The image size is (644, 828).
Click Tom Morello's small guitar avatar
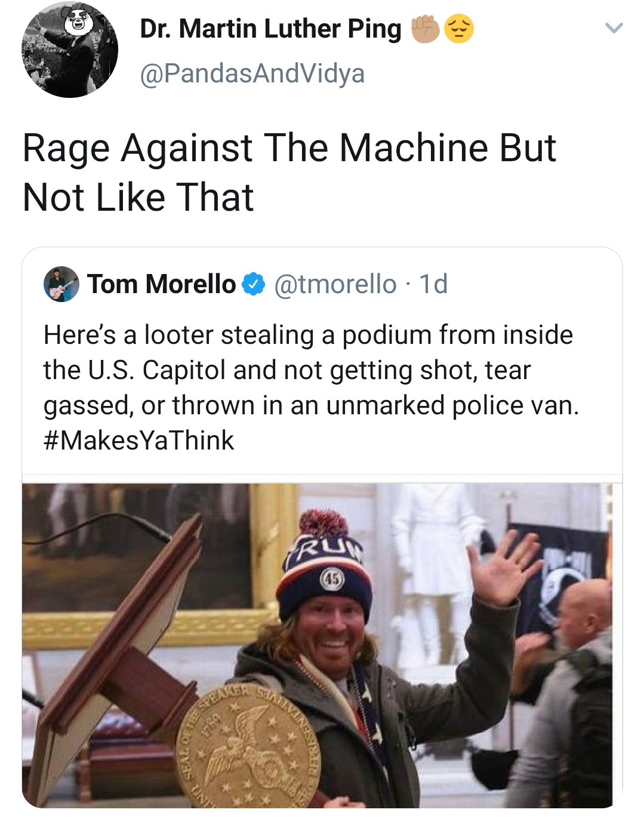coord(61,284)
